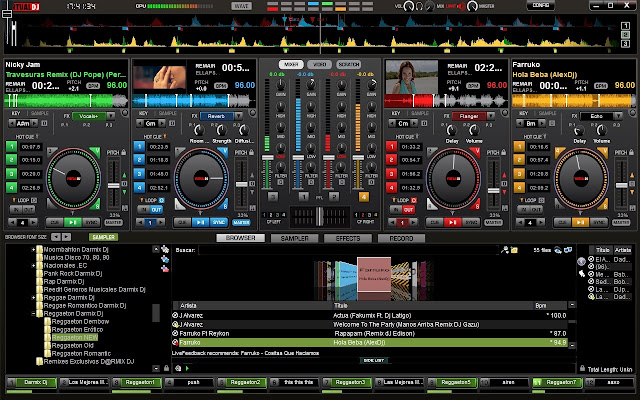This screenshot has height=400, width=640.
Task: Toggle MASTER on the red deck
Action: [493, 222]
